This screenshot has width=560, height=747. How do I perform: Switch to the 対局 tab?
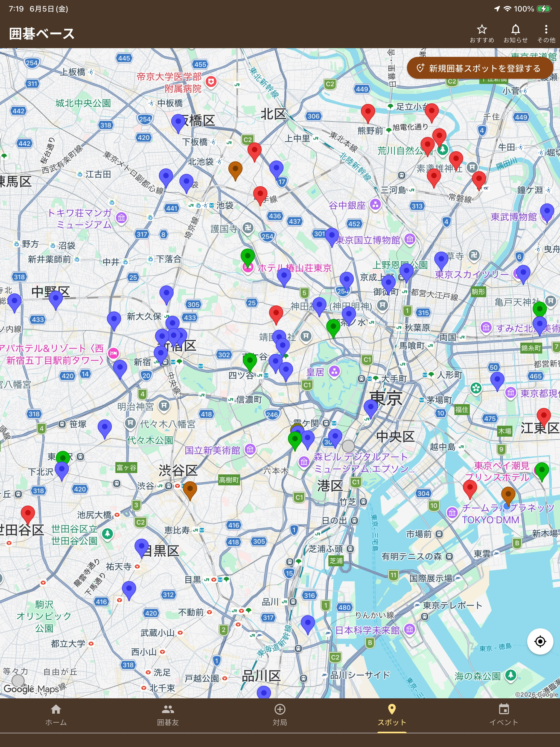[x=280, y=715]
